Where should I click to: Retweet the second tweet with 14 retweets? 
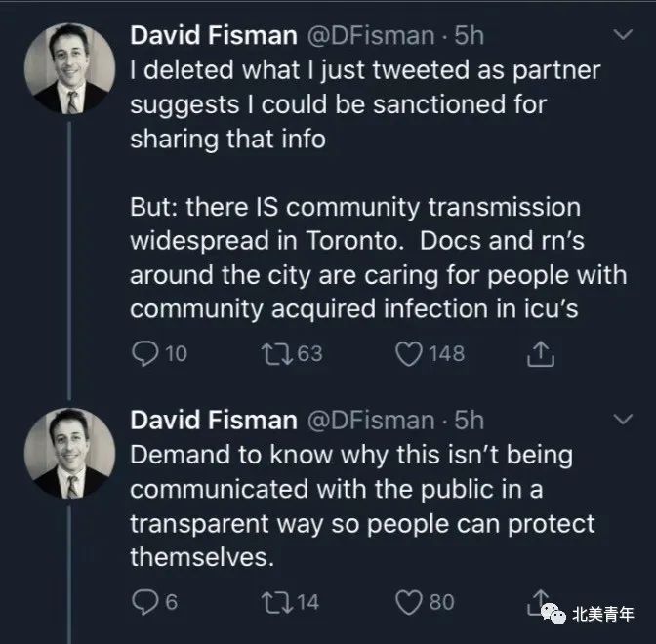click(x=277, y=602)
